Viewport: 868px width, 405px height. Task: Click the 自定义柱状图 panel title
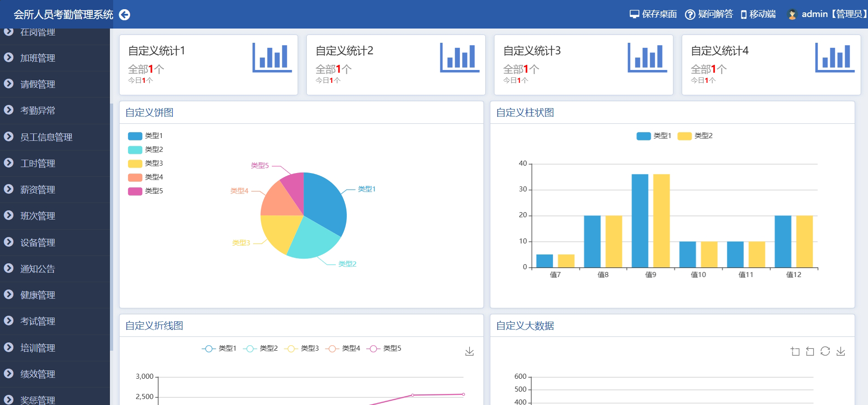(525, 112)
